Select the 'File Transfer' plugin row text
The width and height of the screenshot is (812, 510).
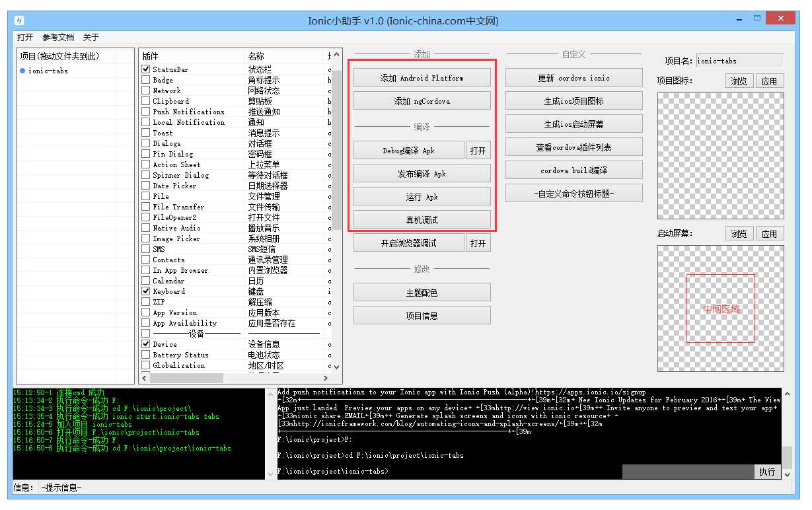(x=178, y=207)
